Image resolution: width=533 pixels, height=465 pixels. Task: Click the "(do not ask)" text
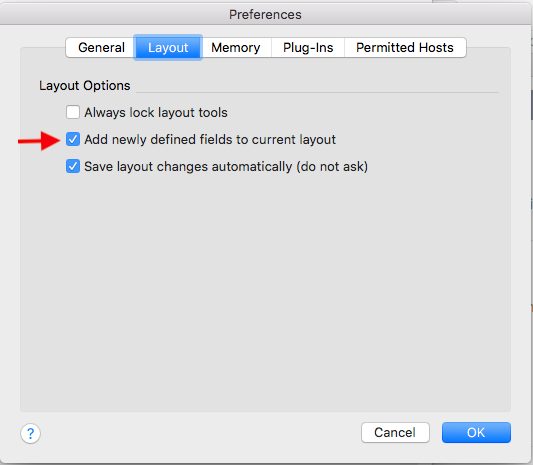pyautogui.click(x=332, y=167)
